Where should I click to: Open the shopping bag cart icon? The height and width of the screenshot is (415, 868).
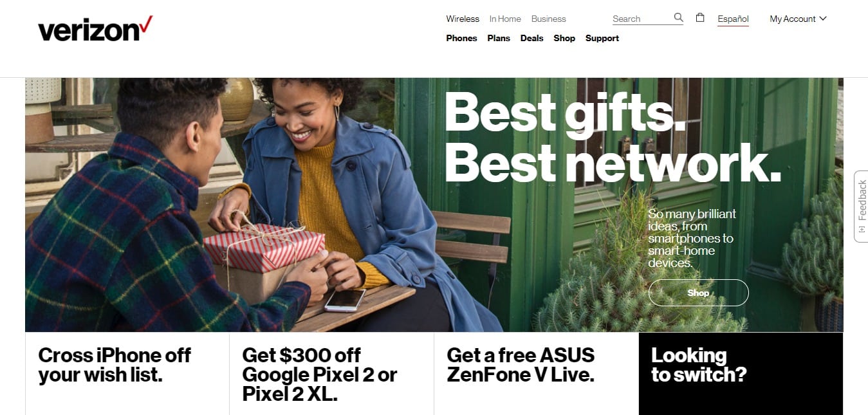point(700,17)
